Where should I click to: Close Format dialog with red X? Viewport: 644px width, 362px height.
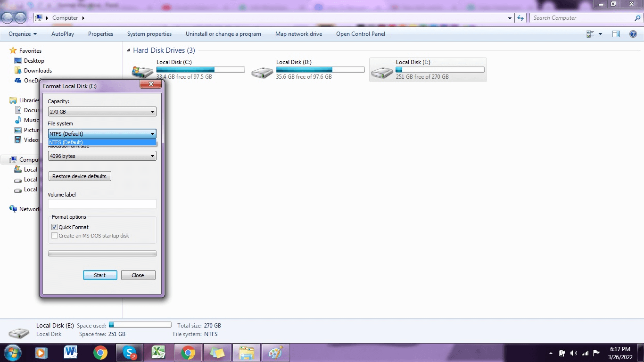[151, 84]
